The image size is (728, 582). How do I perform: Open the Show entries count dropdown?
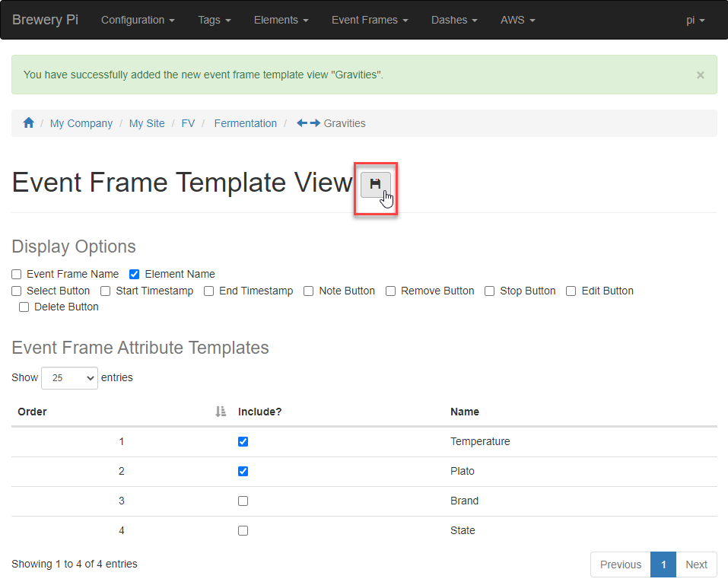pos(70,378)
